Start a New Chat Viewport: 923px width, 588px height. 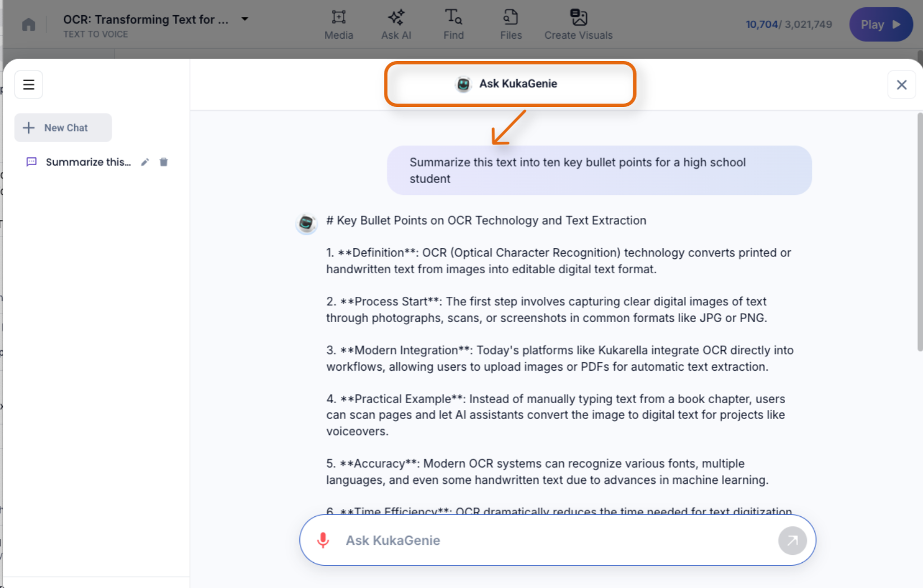63,128
